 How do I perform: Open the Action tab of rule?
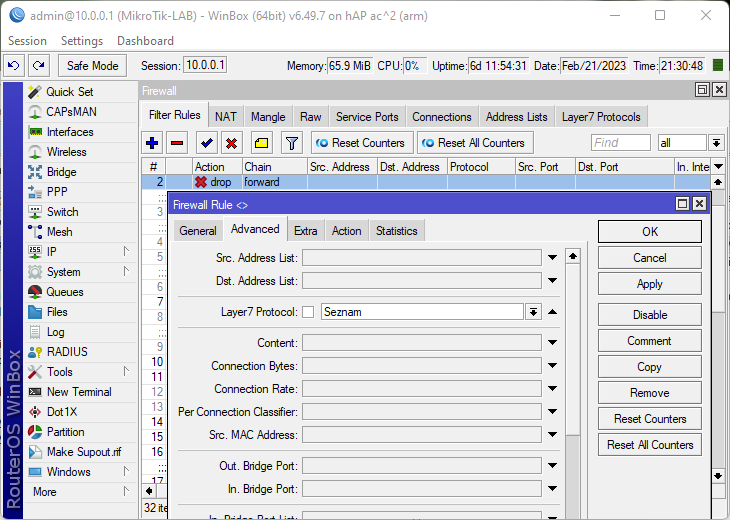point(346,231)
